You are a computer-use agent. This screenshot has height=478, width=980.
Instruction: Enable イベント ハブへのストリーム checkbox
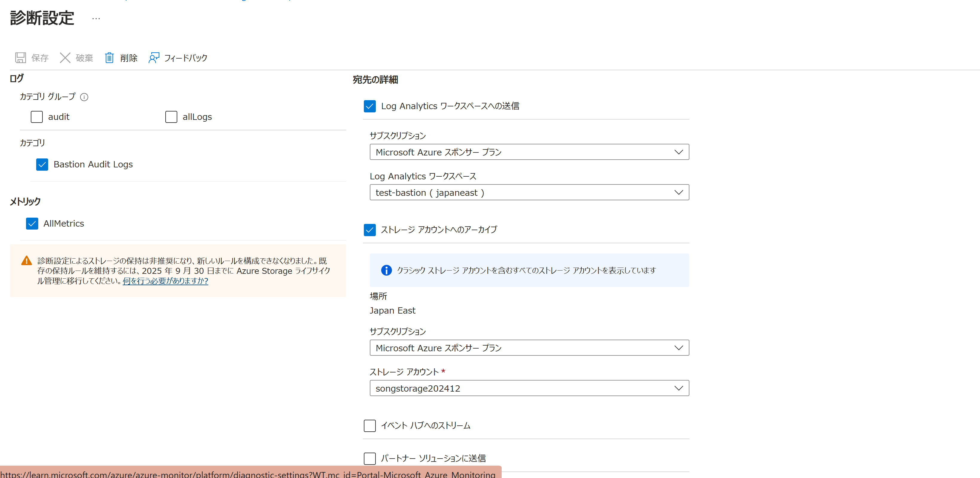click(370, 425)
